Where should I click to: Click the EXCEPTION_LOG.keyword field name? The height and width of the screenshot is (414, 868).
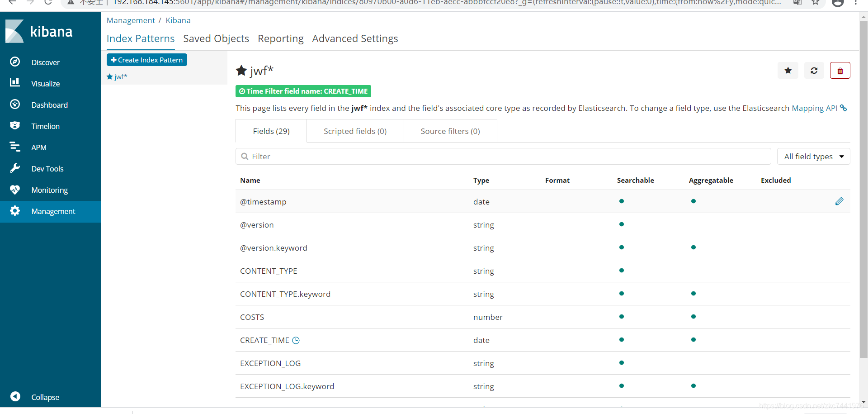[x=287, y=386]
